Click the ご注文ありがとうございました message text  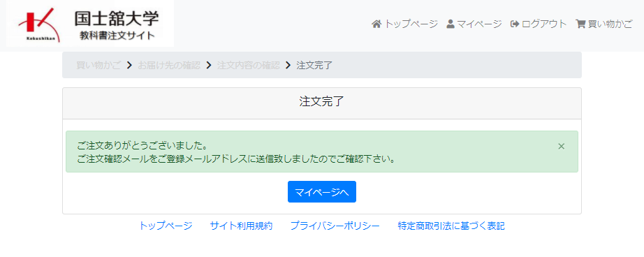click(x=142, y=146)
